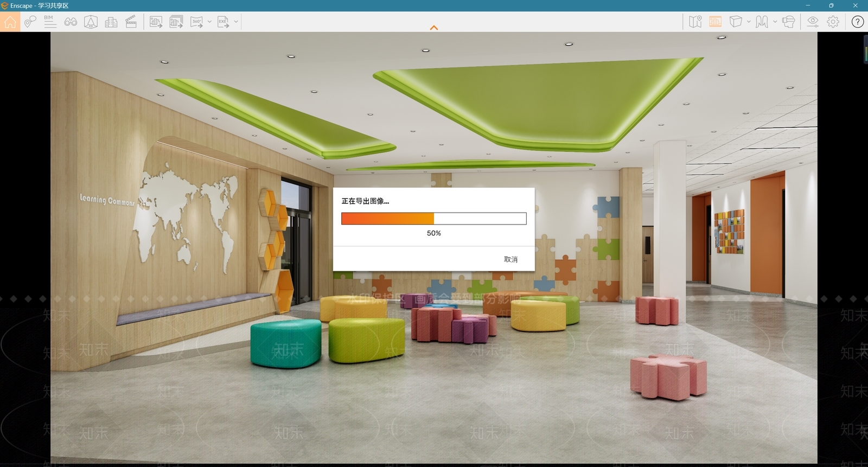868x467 pixels.
Task: Open the Video Editor clapperboard icon
Action: (x=131, y=22)
